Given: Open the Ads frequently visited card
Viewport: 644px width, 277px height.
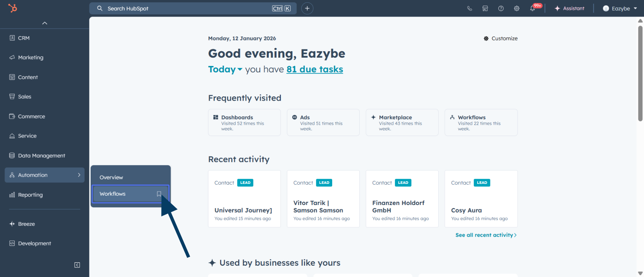Looking at the screenshot, I should click(323, 122).
